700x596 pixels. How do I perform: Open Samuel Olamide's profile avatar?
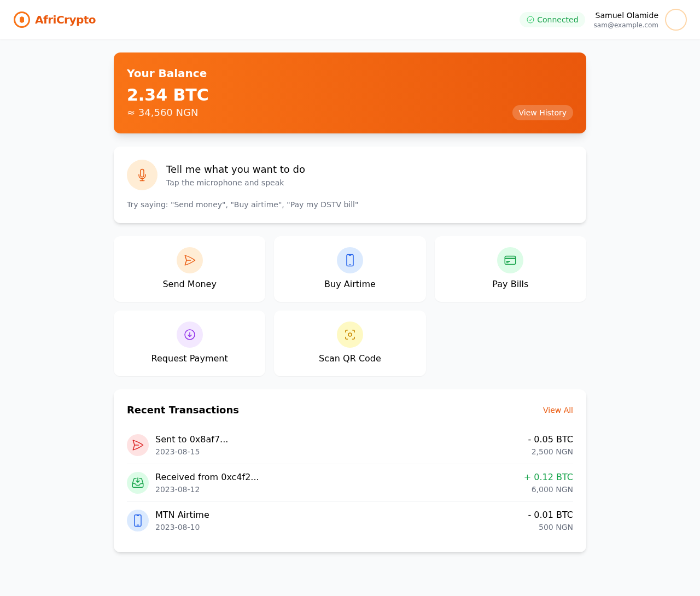point(676,19)
